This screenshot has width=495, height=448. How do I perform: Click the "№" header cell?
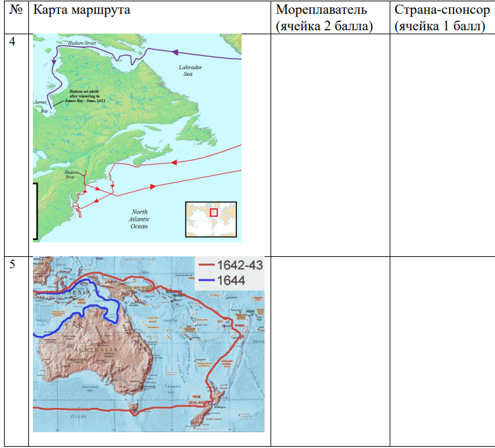[x=17, y=11]
